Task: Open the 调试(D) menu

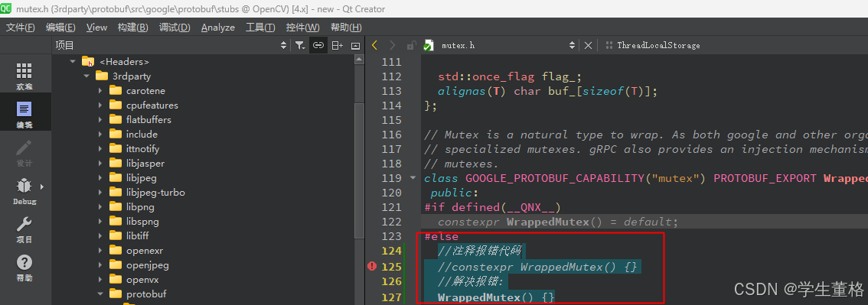Action: point(175,27)
